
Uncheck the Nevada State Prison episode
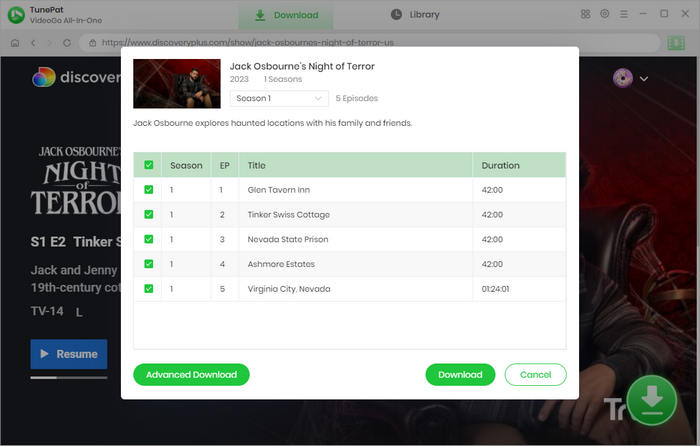(149, 239)
